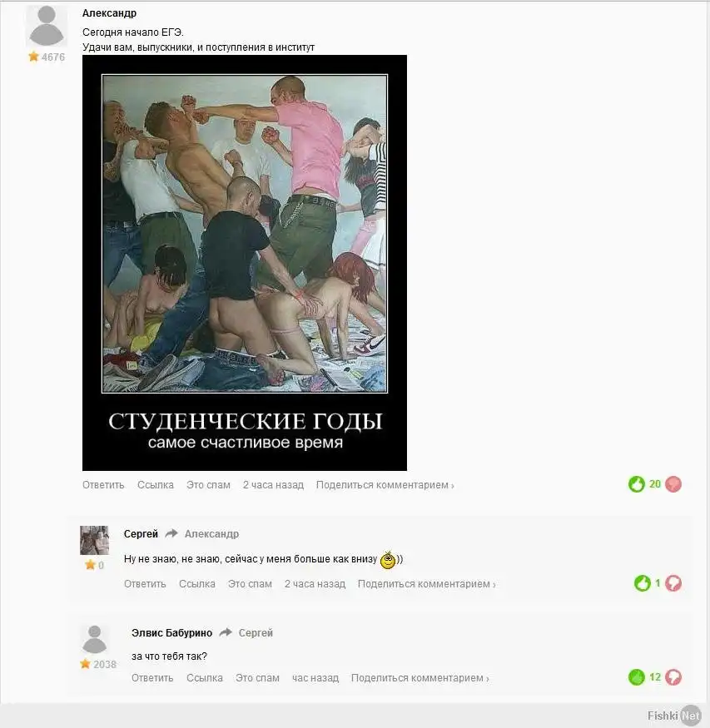Screen dimensions: 710x728
Task: Open Александр's gray avatar icon
Action: (46, 26)
